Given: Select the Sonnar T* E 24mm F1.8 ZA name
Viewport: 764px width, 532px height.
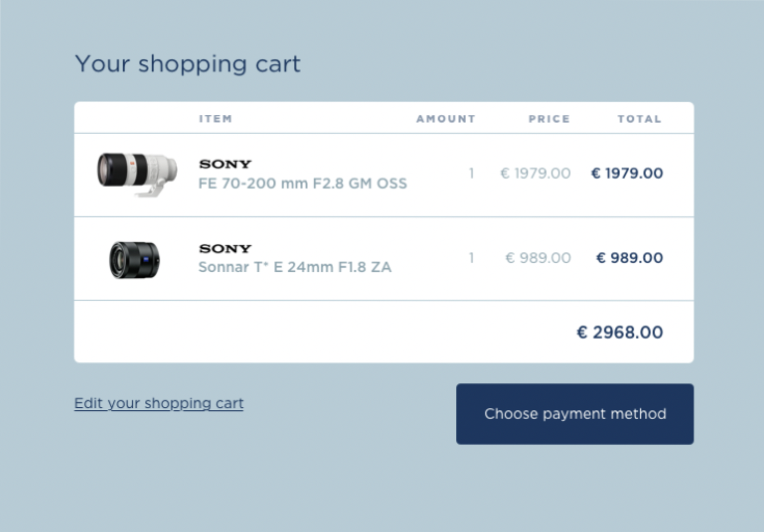Looking at the screenshot, I should 295,267.
